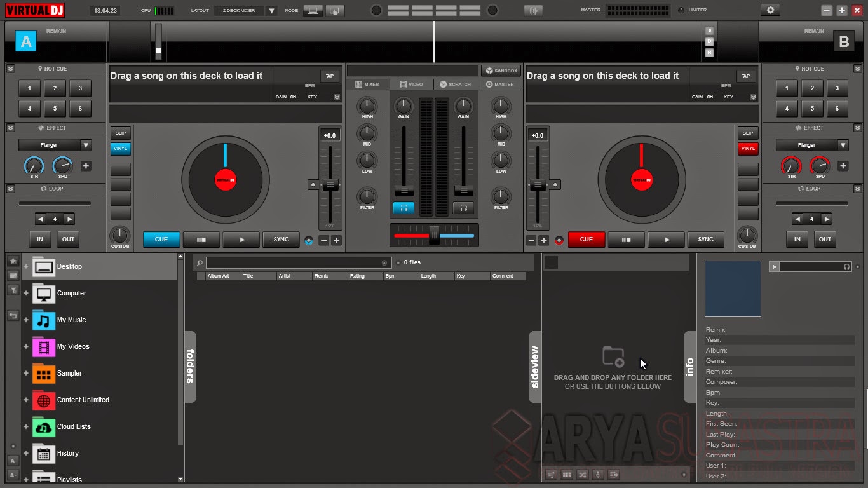Switch to the VIDEO tab
Image resolution: width=868 pixels, height=488 pixels.
point(411,85)
